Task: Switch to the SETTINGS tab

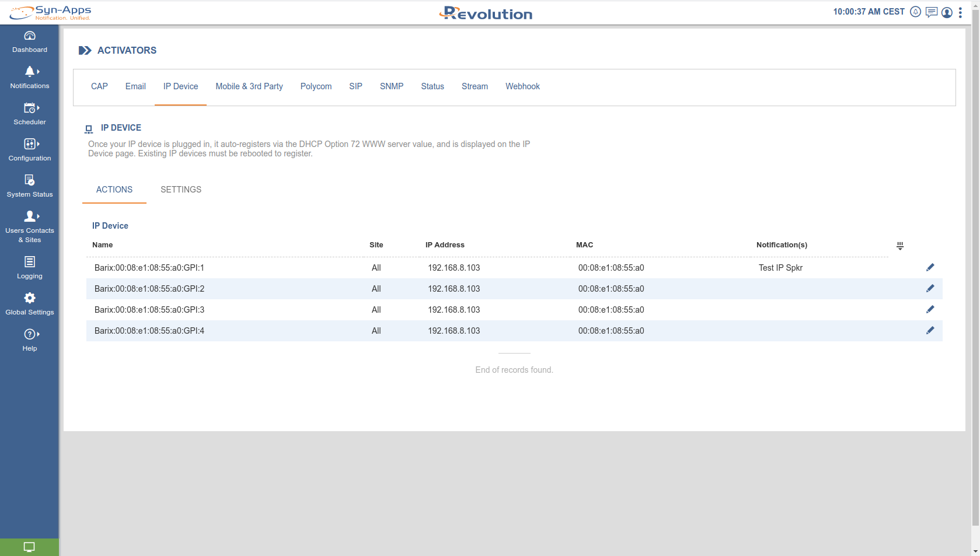Action: pyautogui.click(x=181, y=190)
